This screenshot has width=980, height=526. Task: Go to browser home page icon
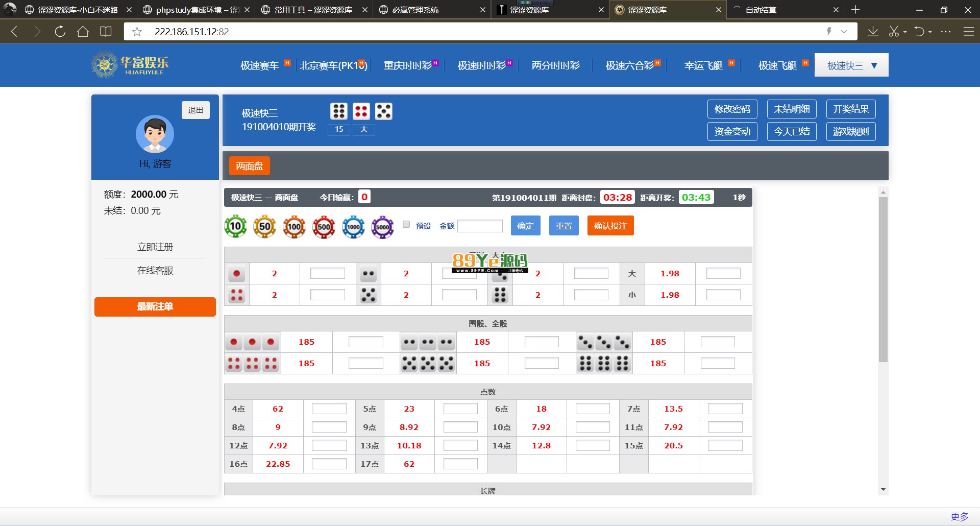(x=83, y=32)
